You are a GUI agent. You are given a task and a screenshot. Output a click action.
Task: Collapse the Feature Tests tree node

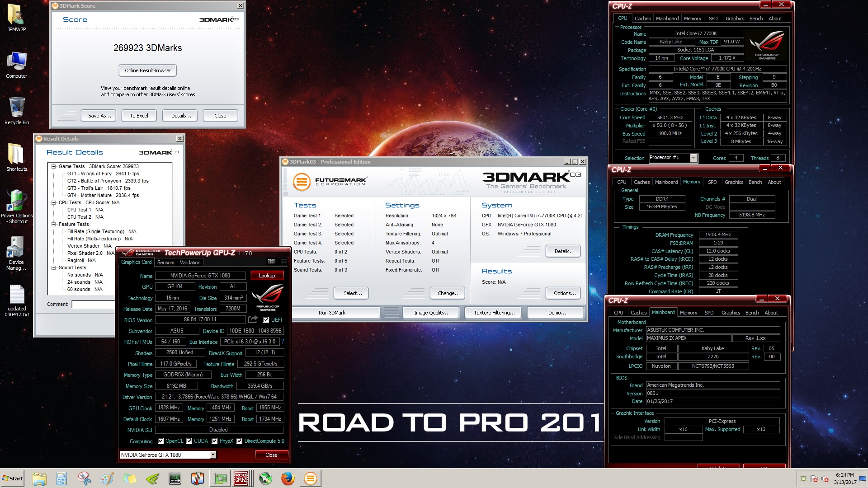54,225
